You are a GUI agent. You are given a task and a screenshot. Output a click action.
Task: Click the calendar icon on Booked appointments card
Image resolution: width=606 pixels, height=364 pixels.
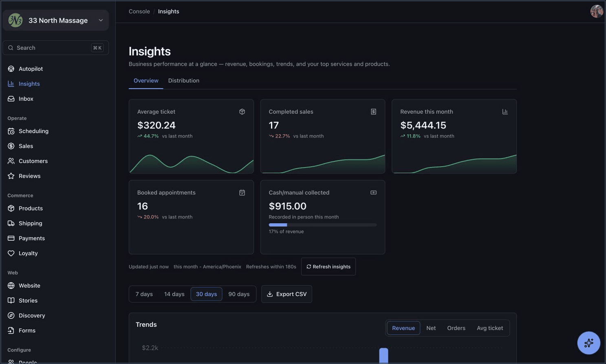click(x=242, y=192)
